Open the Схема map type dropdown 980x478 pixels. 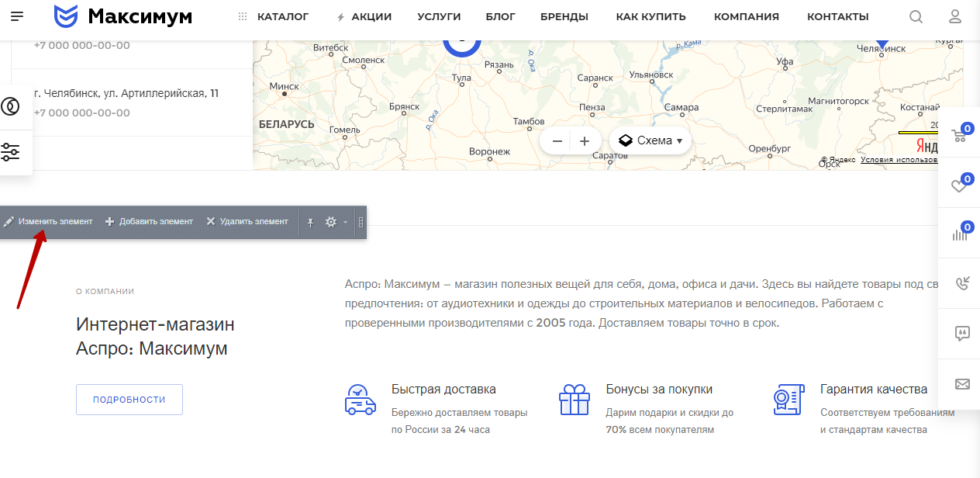click(x=650, y=141)
